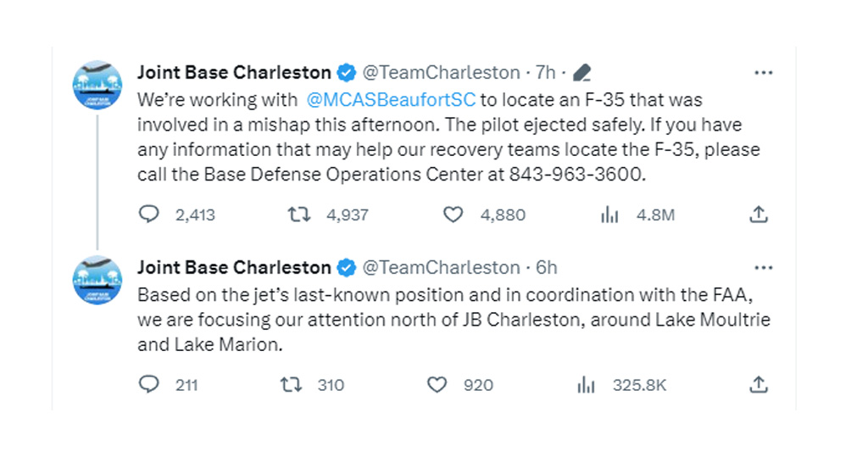Screen dimensions: 868x457
Task: Click the @TeamCharleston handle on second tweet
Action: point(441,268)
